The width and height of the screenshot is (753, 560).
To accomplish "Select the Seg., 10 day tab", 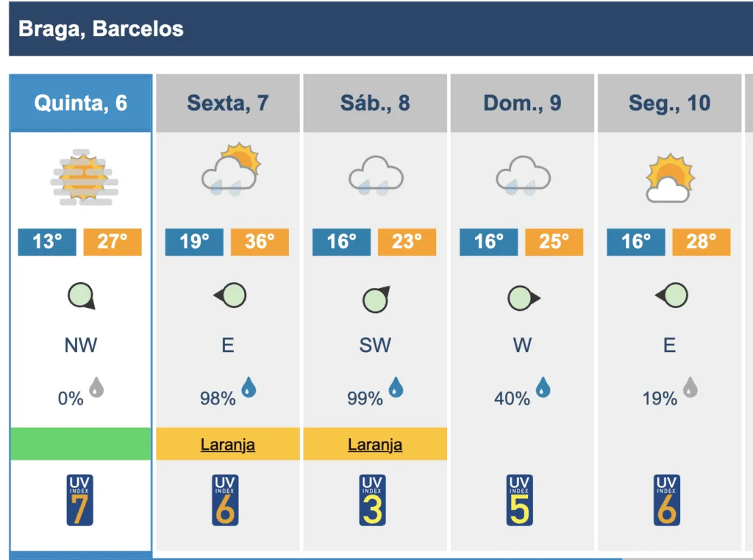I will (669, 103).
